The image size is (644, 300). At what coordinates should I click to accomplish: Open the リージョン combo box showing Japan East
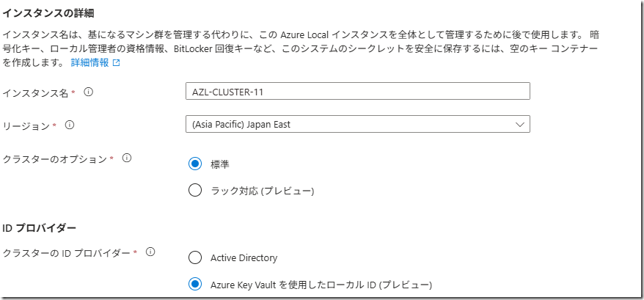352,125
